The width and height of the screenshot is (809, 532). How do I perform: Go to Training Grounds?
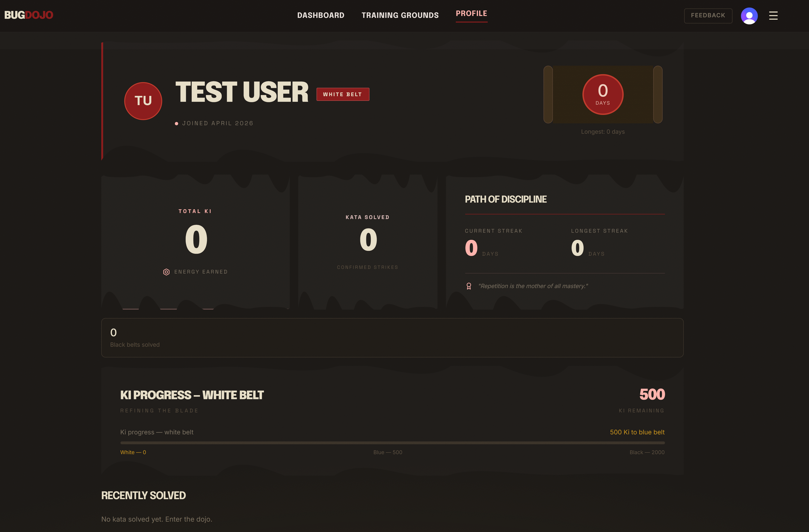pos(400,15)
